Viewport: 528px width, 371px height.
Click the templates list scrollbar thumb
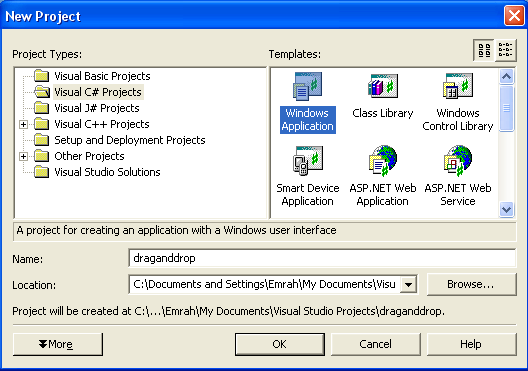(x=507, y=108)
